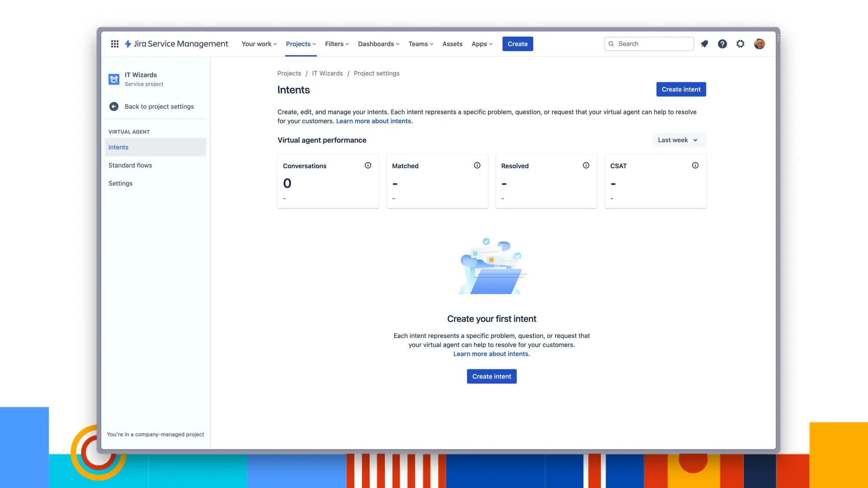This screenshot has width=868, height=488.
Task: Click the user profile avatar
Action: point(759,44)
